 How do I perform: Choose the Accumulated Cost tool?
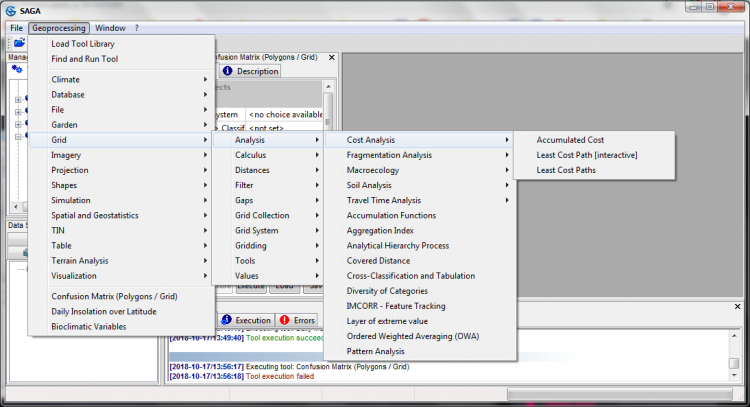point(594,140)
